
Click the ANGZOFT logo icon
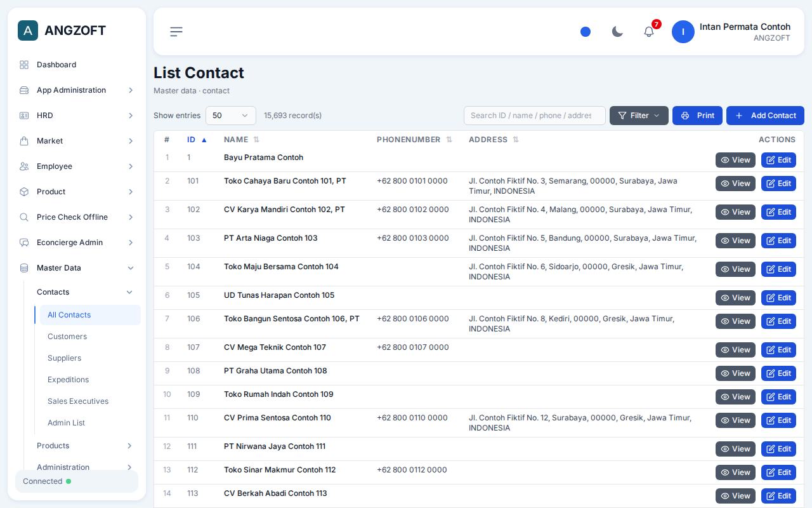click(28, 30)
